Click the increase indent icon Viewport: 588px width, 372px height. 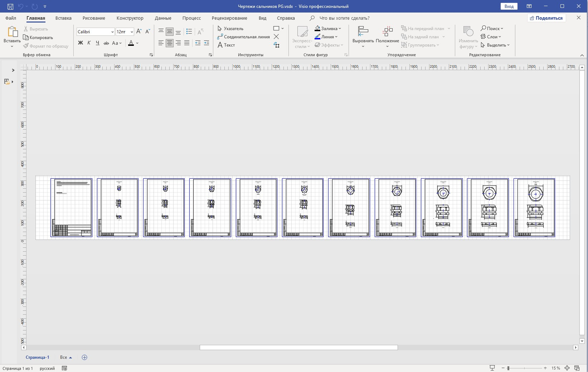[x=206, y=43]
